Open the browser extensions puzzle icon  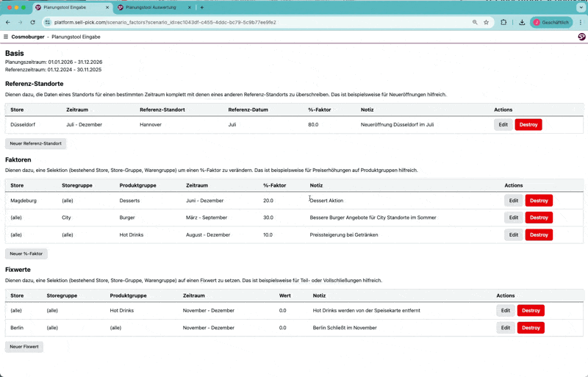tap(503, 23)
